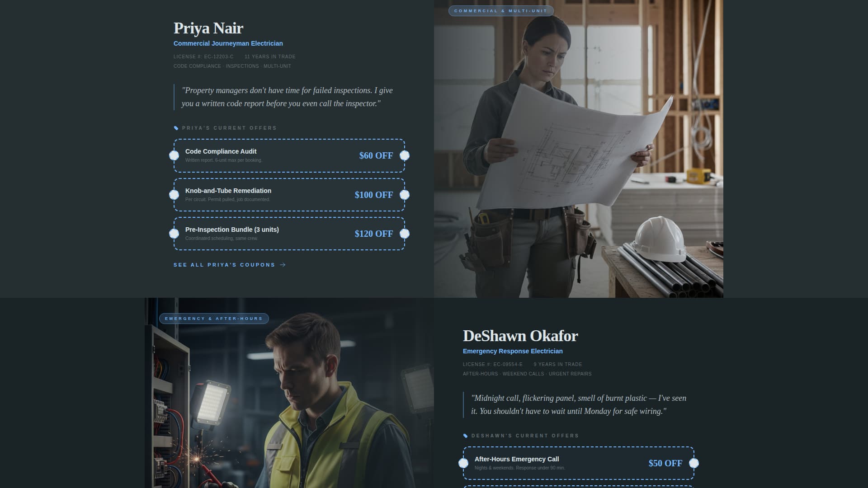Click 'Coordinated scheduling, same crew.' note
The image size is (868, 488).
click(222, 239)
